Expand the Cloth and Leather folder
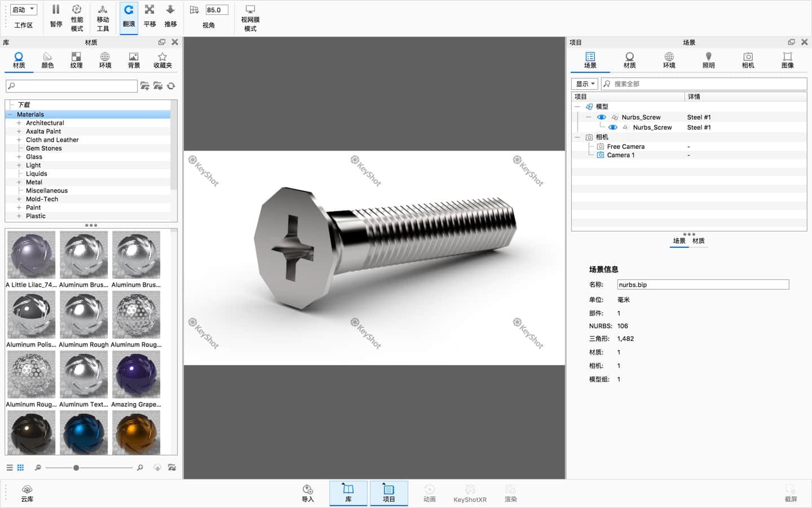 click(19, 140)
